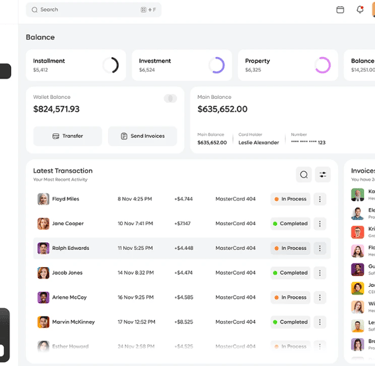Open the options menu for Jane Cooper
Screen dimensions: 375x366
click(320, 224)
